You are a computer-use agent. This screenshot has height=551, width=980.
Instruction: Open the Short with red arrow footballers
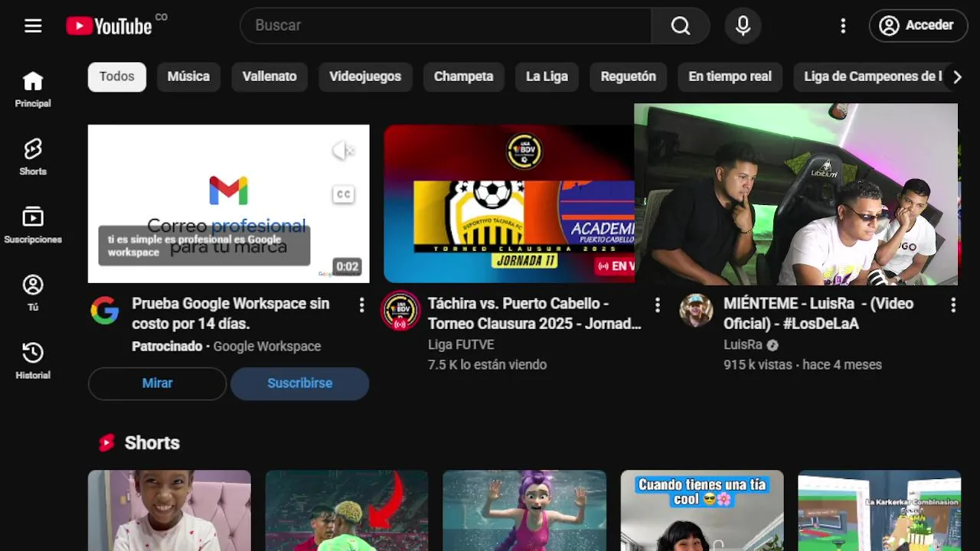(x=347, y=510)
